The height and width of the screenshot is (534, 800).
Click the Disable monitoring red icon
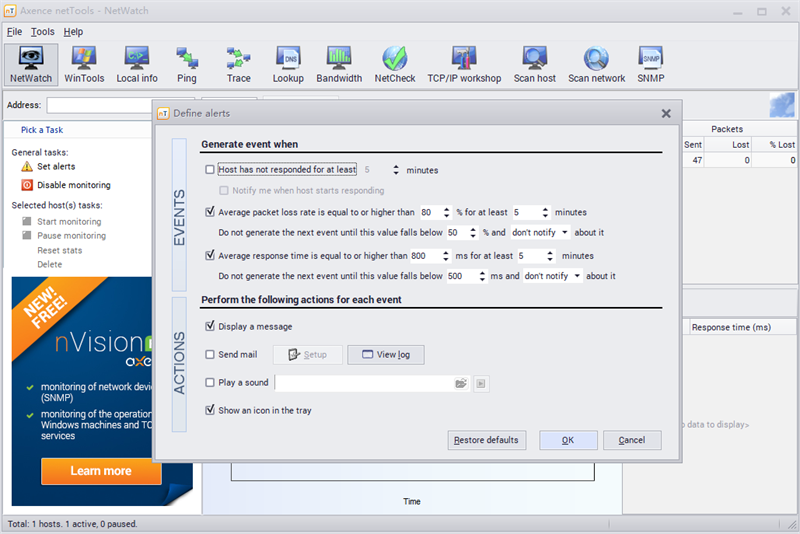point(27,185)
